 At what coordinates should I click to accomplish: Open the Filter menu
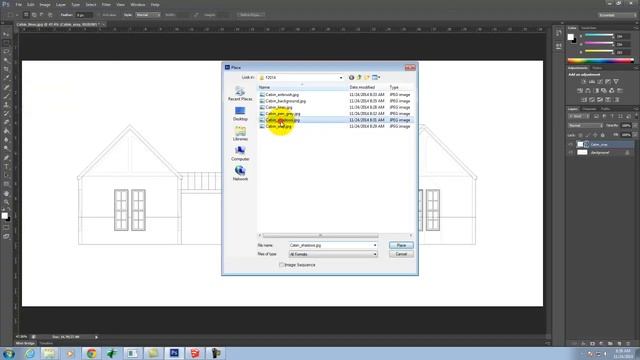106,4
